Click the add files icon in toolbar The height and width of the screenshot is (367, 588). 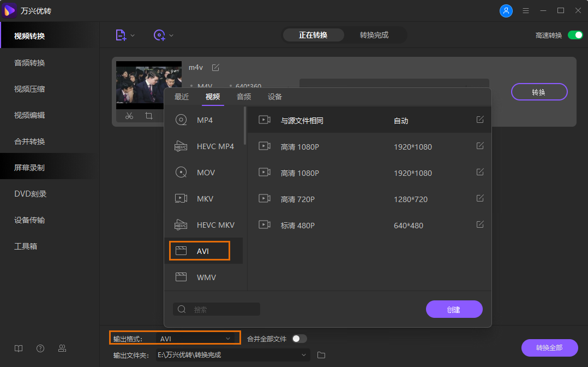click(x=121, y=34)
